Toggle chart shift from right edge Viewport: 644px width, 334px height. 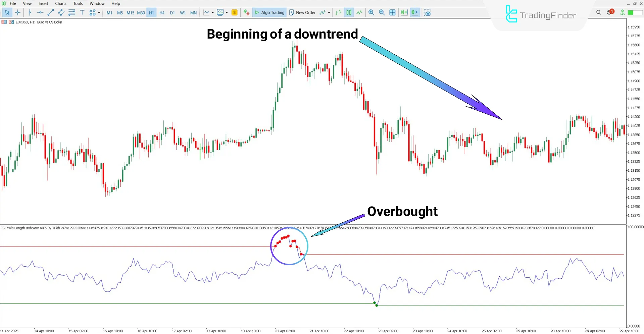(x=415, y=12)
